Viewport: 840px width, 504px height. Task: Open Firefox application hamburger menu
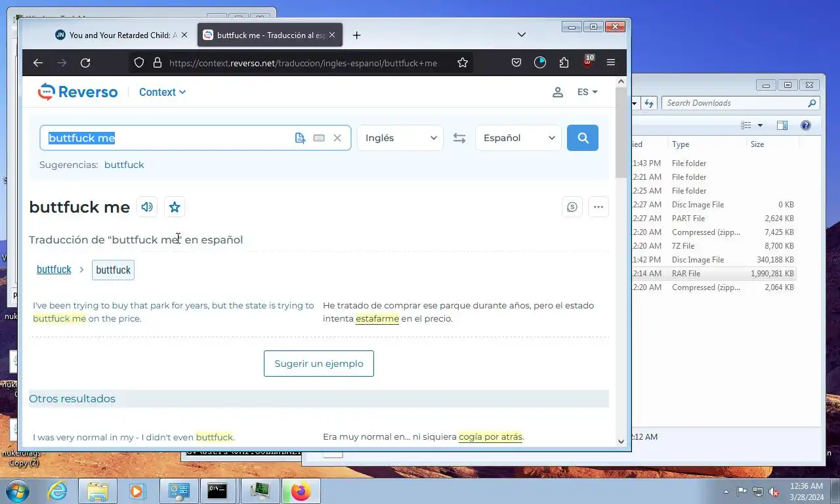611,63
